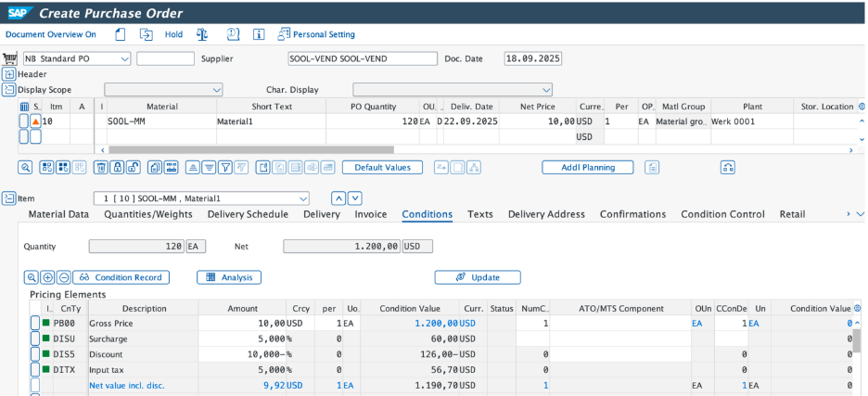Open the Messages icon in toolbar
This screenshot has width=868, height=396.
pyautogui.click(x=233, y=34)
